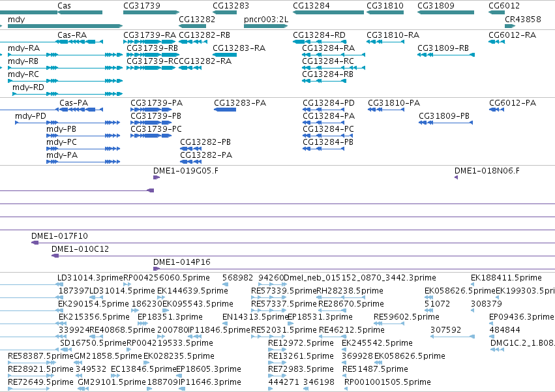The image size is (555, 392).
Task: Click the mdy-PD protein label
Action: point(31,116)
